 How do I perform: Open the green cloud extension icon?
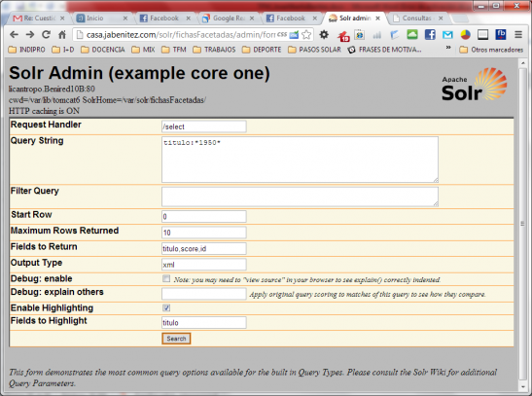pos(412,34)
